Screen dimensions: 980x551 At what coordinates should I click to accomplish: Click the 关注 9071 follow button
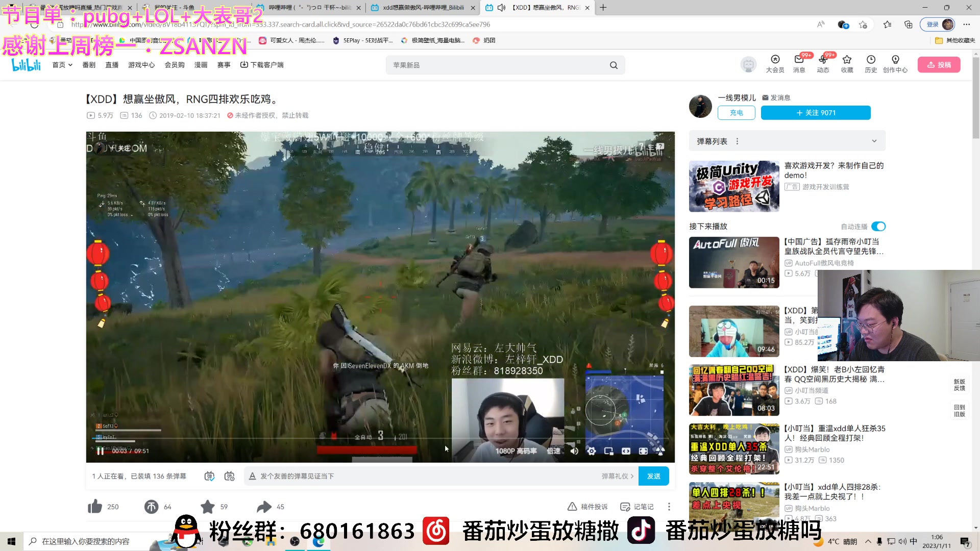(x=816, y=113)
